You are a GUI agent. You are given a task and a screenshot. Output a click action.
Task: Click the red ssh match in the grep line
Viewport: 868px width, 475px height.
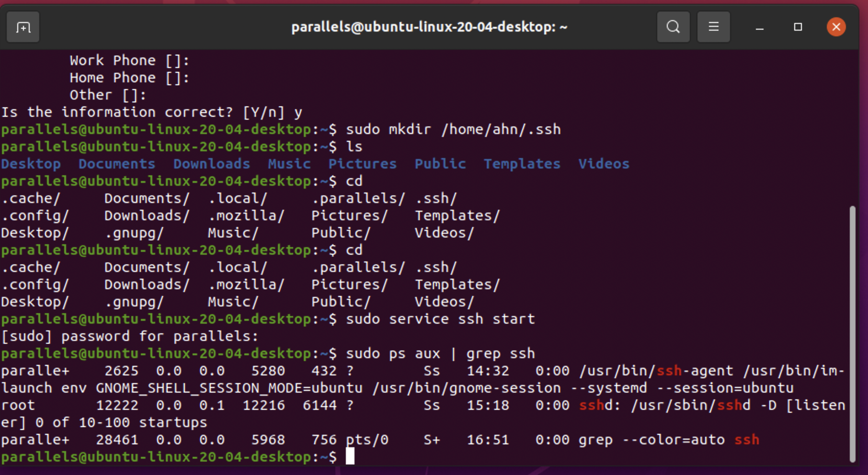(x=747, y=439)
